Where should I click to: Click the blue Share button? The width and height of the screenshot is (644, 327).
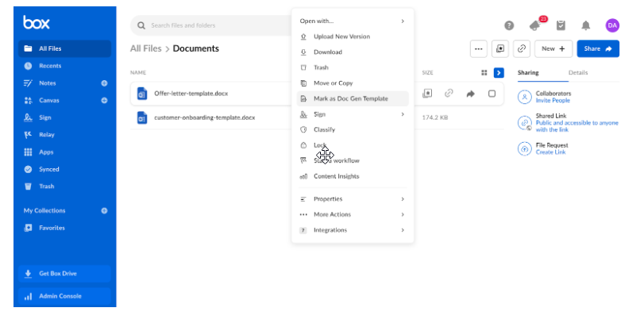[x=598, y=48]
